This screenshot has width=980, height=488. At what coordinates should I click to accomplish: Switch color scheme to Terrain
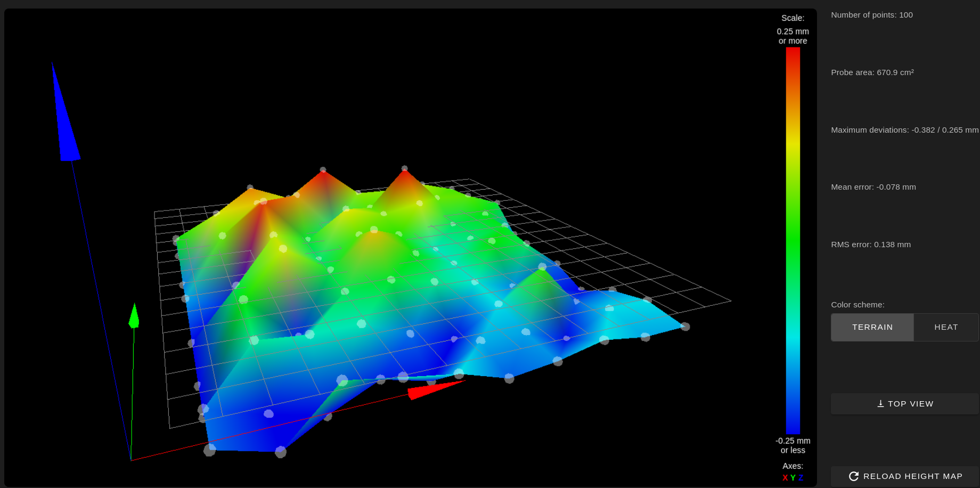[872, 327]
